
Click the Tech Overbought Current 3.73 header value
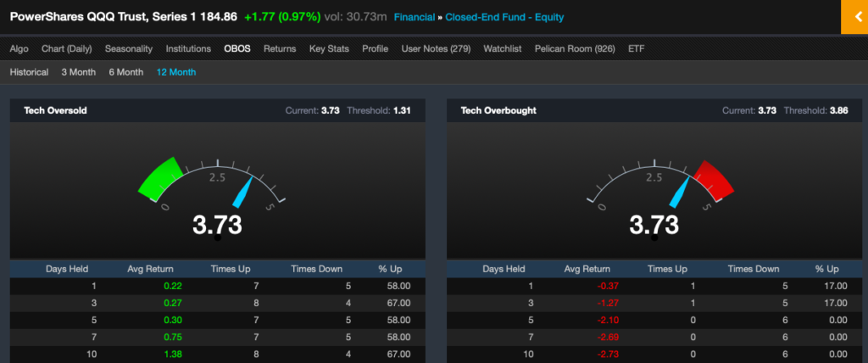[767, 110]
